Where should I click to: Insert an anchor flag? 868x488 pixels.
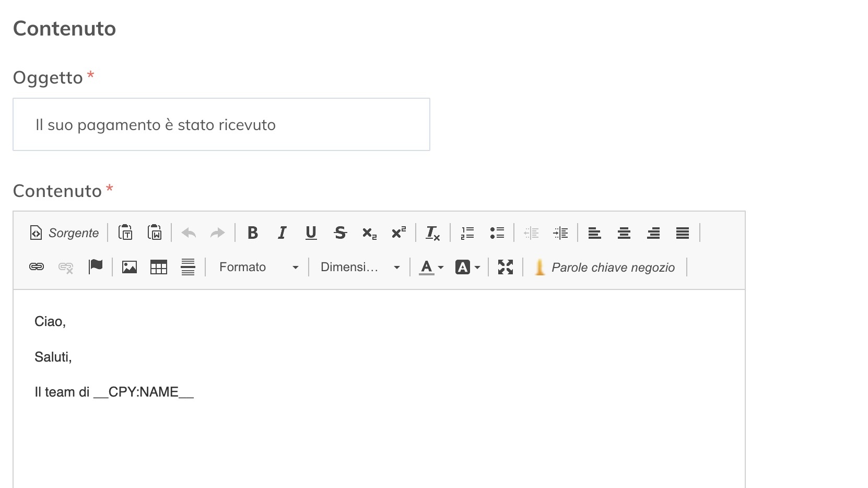click(x=96, y=267)
